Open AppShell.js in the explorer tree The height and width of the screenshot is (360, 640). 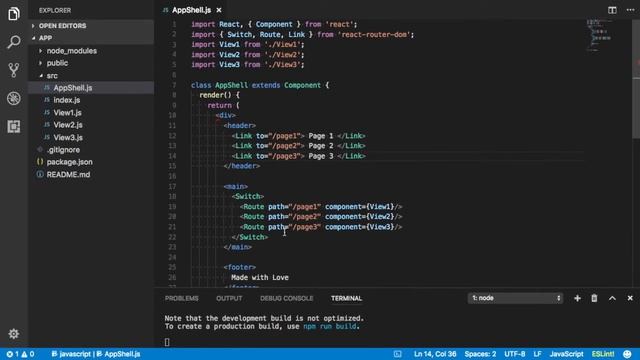(x=73, y=88)
